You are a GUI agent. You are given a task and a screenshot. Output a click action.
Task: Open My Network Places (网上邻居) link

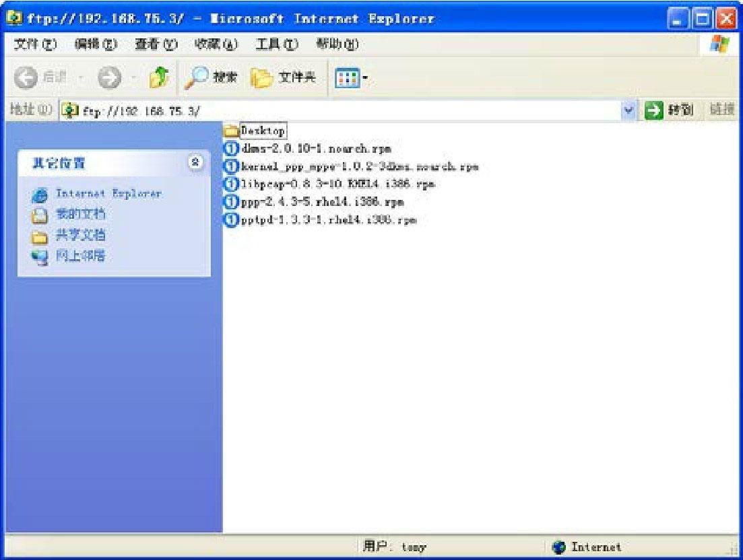pos(80,256)
